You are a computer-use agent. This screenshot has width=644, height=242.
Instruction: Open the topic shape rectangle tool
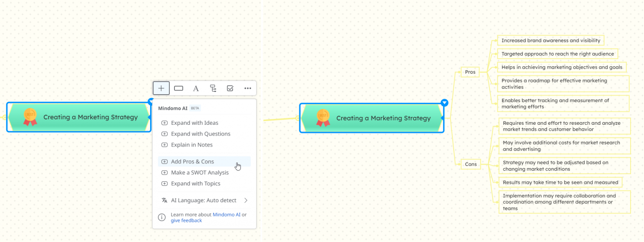tap(179, 88)
